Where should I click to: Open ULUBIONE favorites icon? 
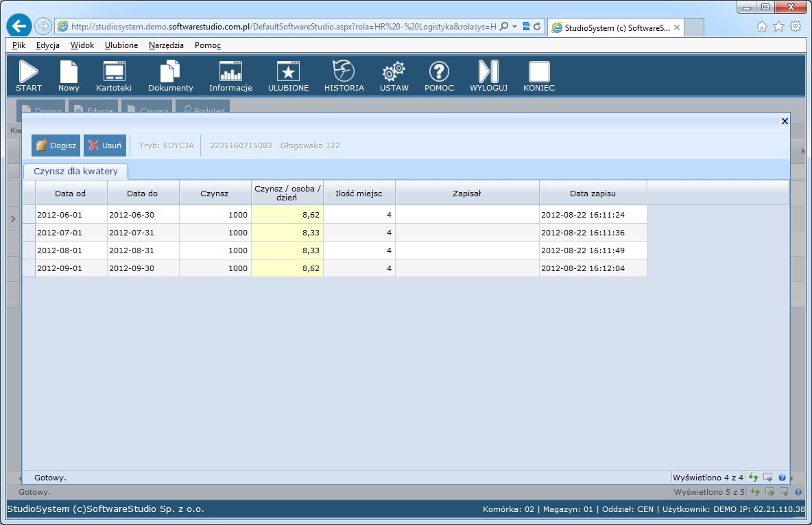click(288, 75)
